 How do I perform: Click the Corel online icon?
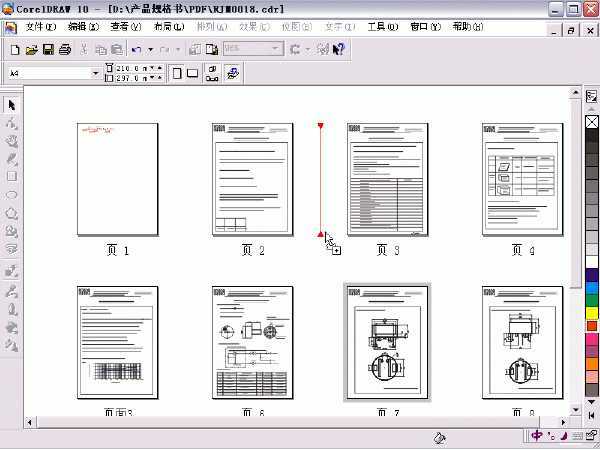pyautogui.click(x=323, y=49)
